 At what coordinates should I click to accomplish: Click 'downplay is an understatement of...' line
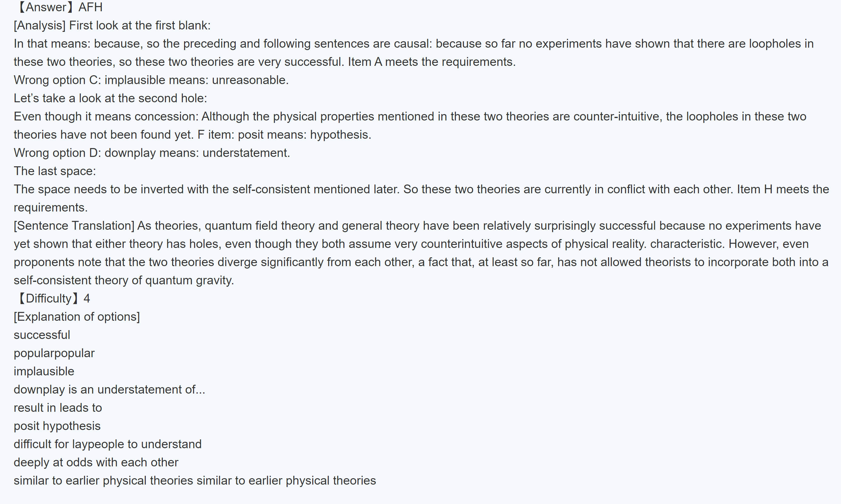(x=109, y=390)
